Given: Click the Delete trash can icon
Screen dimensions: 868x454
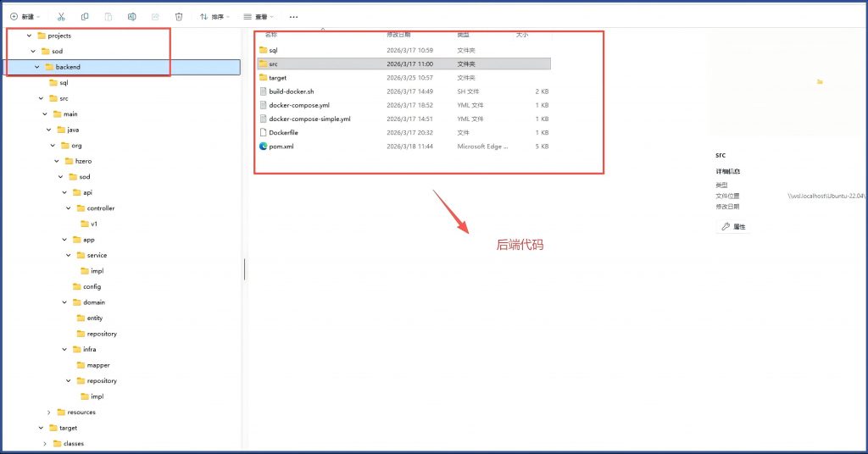Looking at the screenshot, I should (179, 16).
